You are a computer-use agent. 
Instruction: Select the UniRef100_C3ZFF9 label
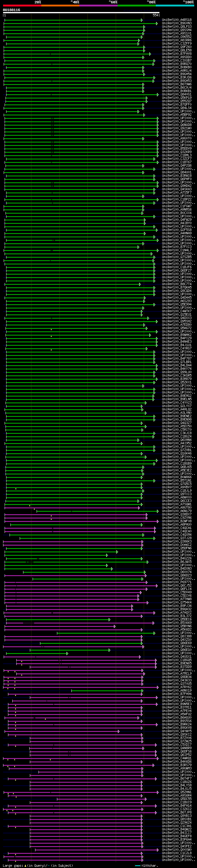pyautogui.click(x=177, y=43)
